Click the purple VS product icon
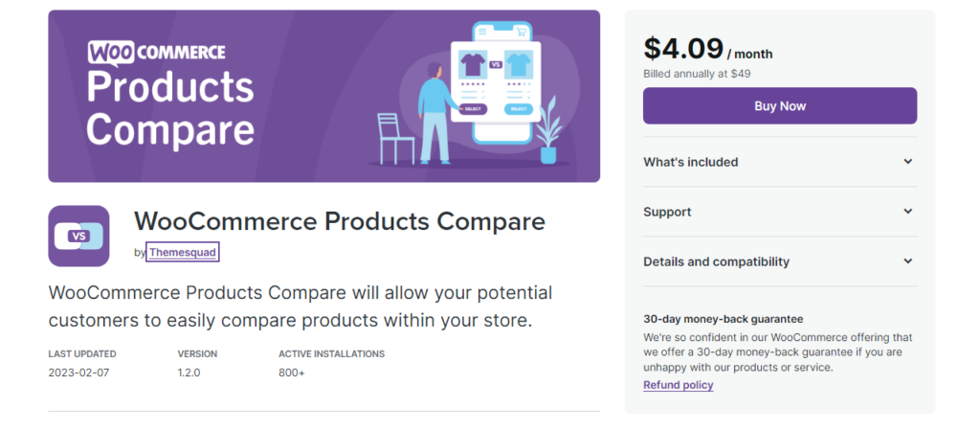 [78, 237]
